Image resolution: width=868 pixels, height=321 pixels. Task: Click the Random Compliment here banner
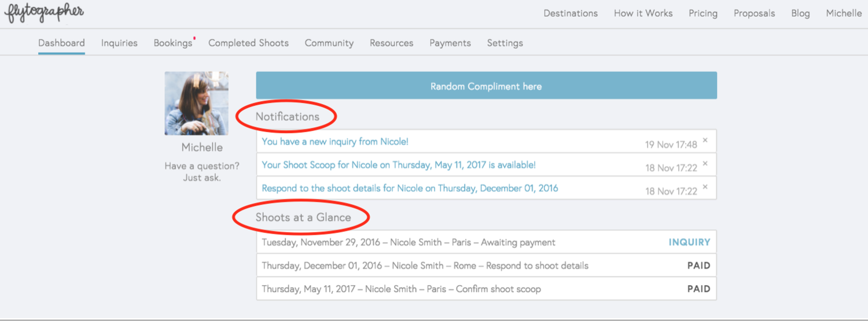[x=486, y=86]
